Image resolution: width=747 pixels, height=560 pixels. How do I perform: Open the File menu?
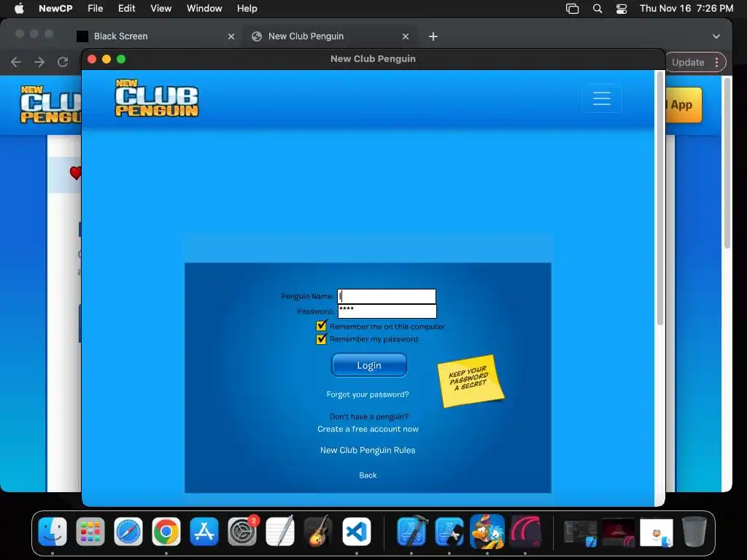(96, 8)
